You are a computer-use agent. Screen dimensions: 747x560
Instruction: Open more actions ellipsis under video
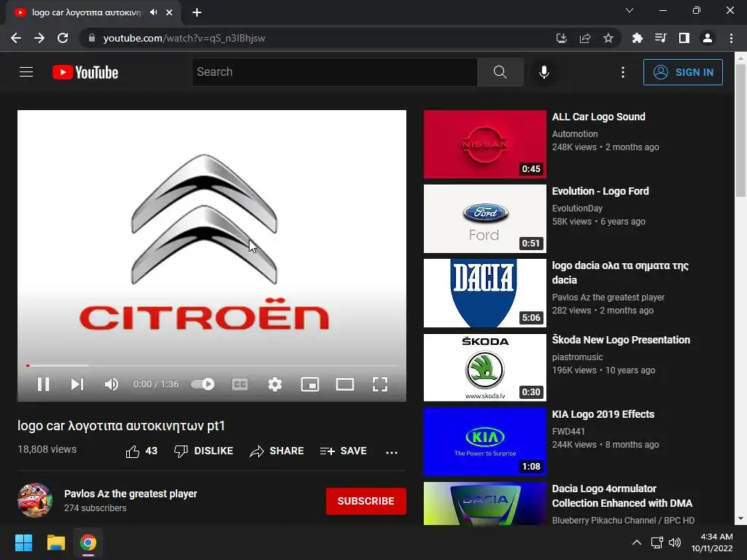tap(392, 452)
